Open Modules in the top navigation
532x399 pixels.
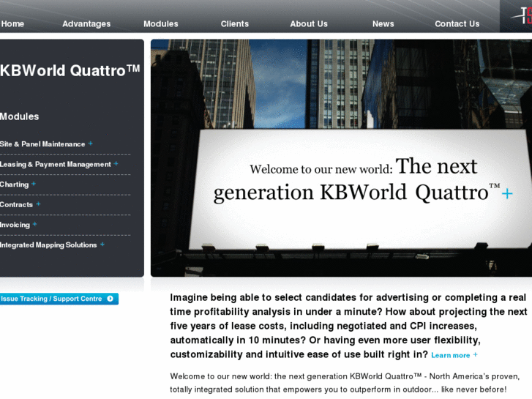tap(161, 23)
